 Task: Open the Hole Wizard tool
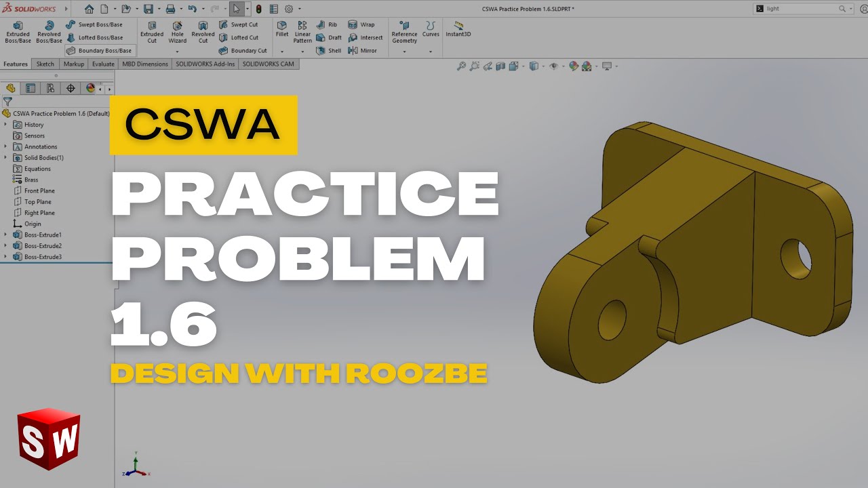pyautogui.click(x=177, y=32)
